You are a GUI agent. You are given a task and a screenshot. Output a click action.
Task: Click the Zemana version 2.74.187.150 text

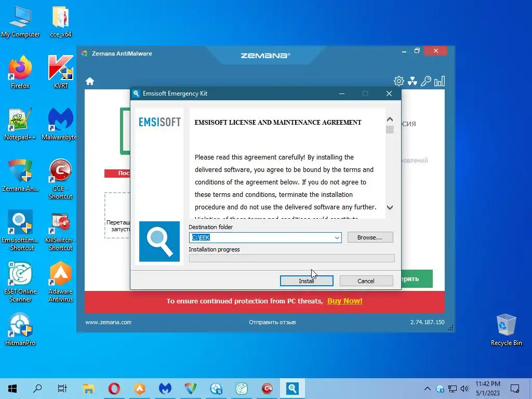[x=427, y=322]
